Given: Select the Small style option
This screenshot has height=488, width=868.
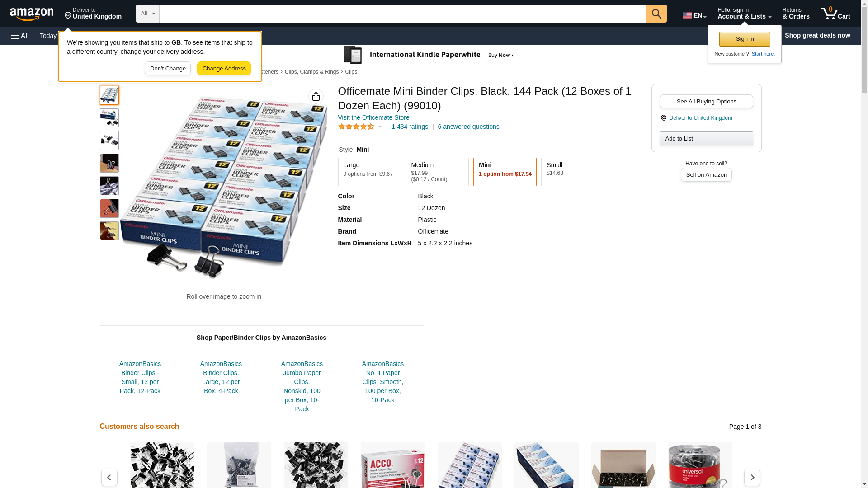Looking at the screenshot, I should [x=573, y=172].
